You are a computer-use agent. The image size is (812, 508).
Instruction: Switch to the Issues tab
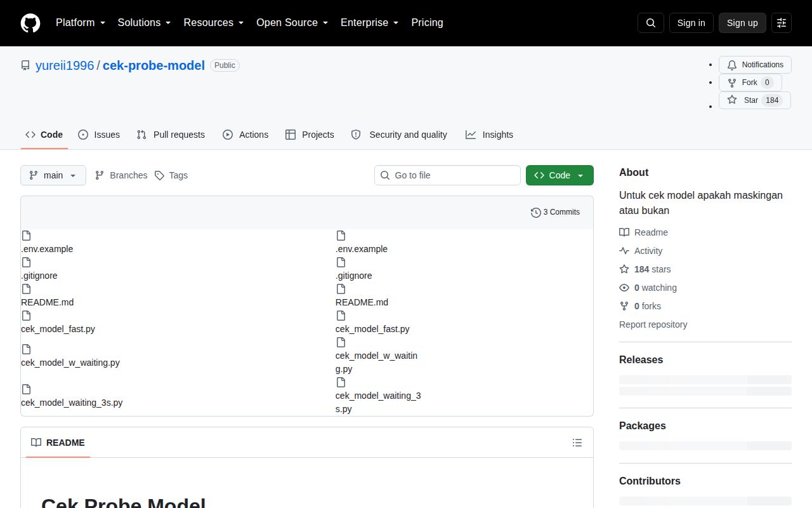point(99,135)
